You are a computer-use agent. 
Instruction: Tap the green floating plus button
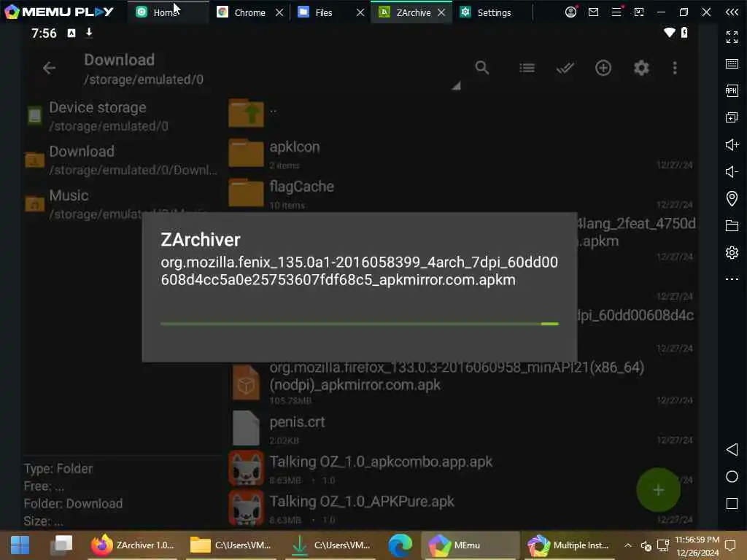[x=658, y=489]
